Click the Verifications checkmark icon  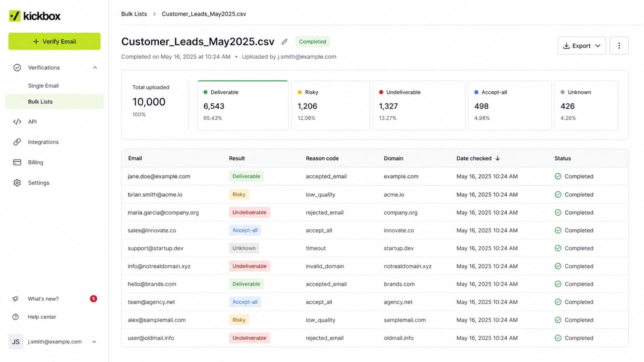[x=17, y=68]
